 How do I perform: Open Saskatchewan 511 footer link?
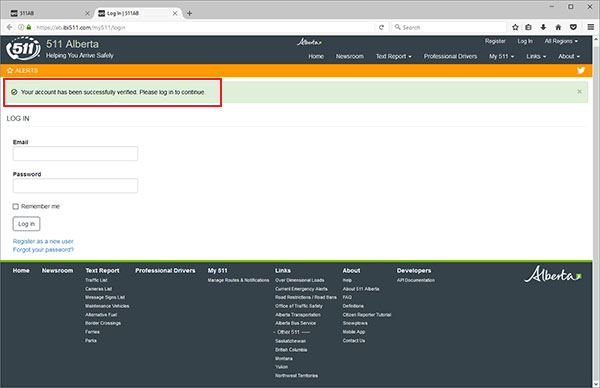pyautogui.click(x=290, y=341)
